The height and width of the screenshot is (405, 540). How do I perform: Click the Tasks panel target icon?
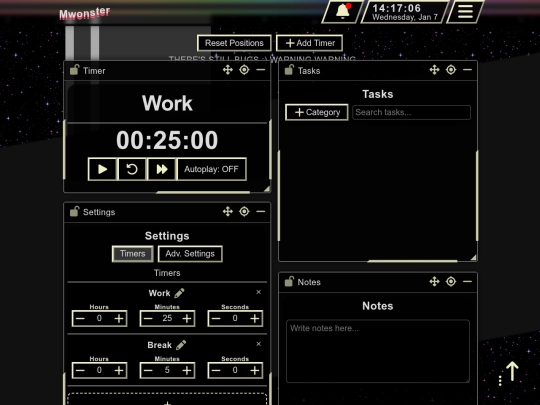tap(451, 70)
